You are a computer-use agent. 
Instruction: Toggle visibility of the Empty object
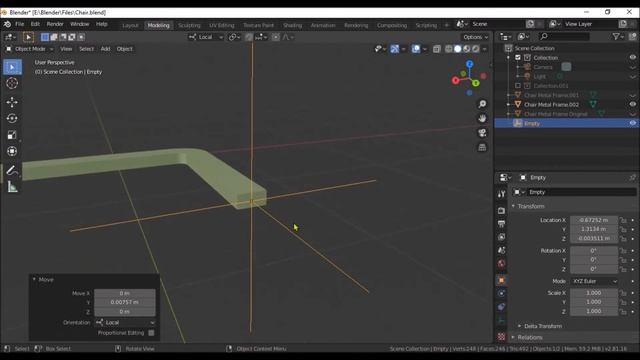632,123
